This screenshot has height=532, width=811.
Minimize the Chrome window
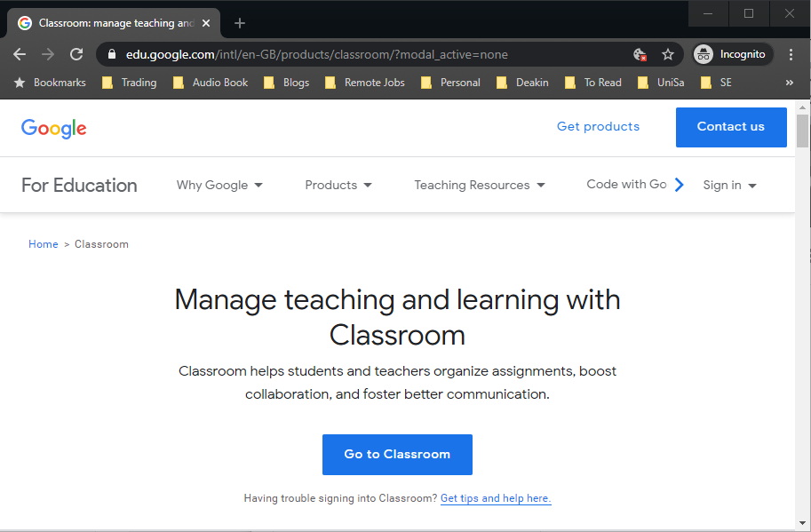click(x=708, y=13)
